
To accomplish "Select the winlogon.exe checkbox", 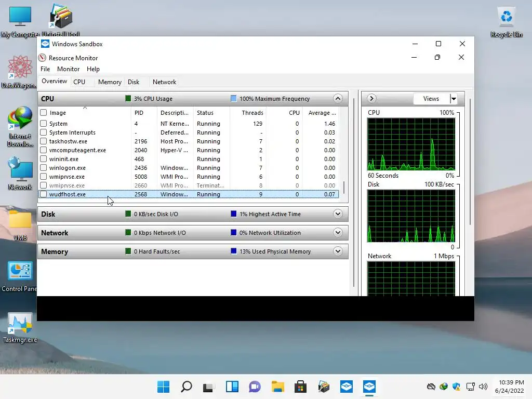I will point(44,168).
